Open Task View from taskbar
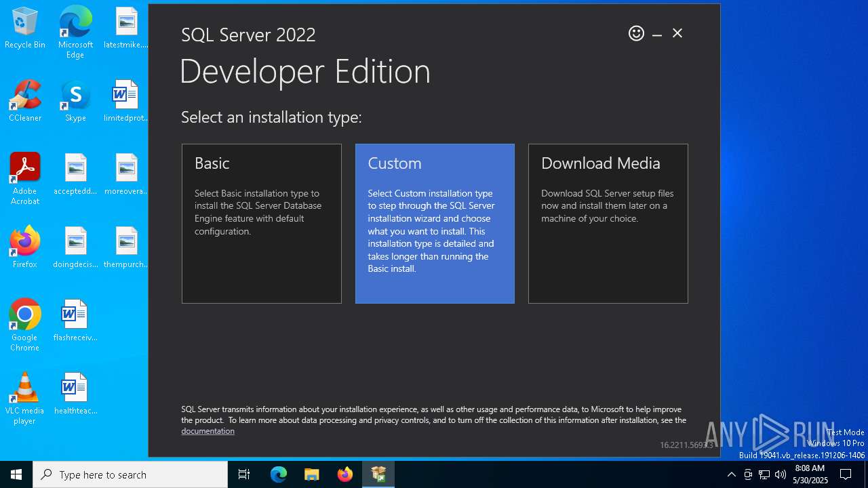Viewport: 868px width, 488px height. (244, 474)
